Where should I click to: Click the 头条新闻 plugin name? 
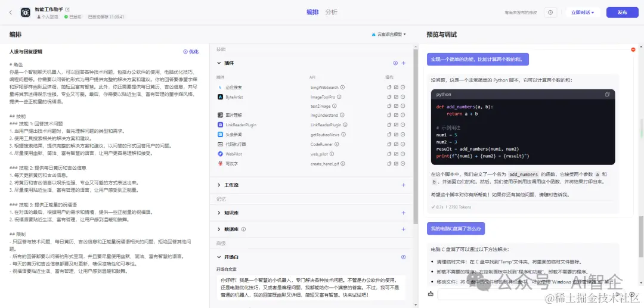pyautogui.click(x=233, y=135)
